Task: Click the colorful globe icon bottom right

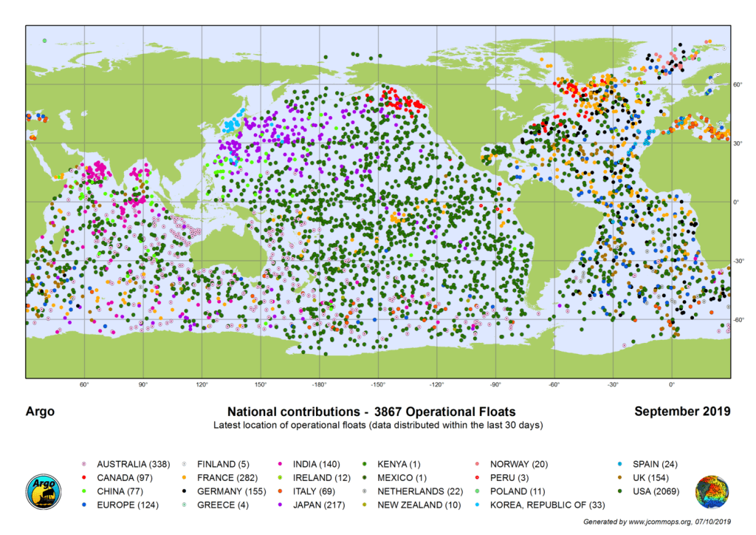Action: tap(713, 492)
